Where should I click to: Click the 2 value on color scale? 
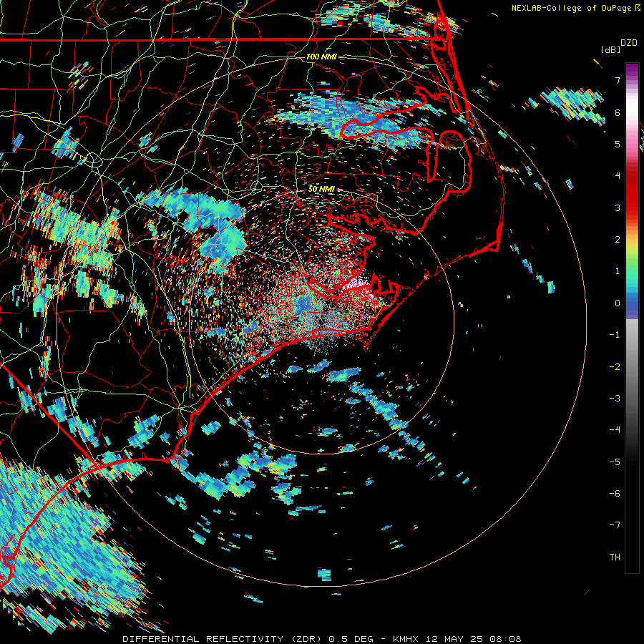(618, 239)
